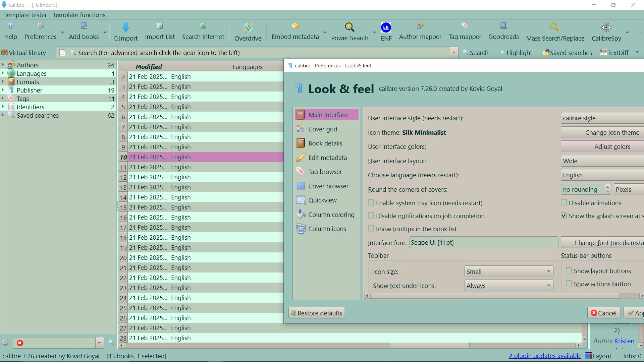This screenshot has width=644, height=362.
Task: Open the Preferences toolbar dropdown arrow
Action: coord(62,32)
